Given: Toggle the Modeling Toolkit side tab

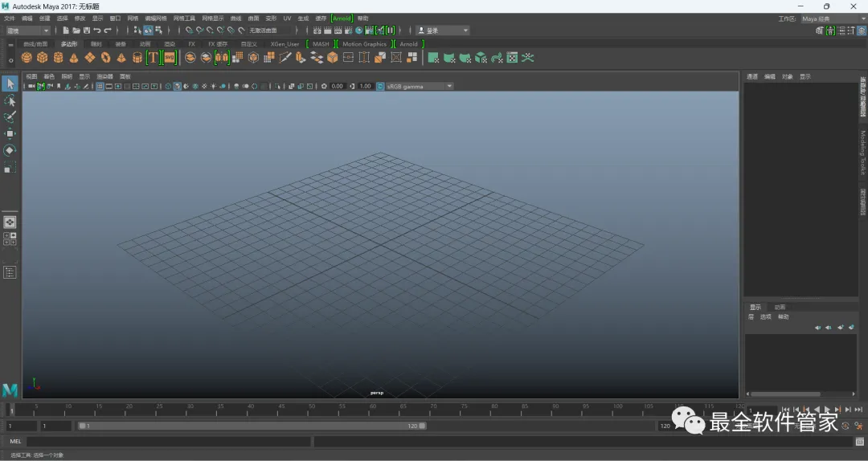Looking at the screenshot, I should 863,153.
